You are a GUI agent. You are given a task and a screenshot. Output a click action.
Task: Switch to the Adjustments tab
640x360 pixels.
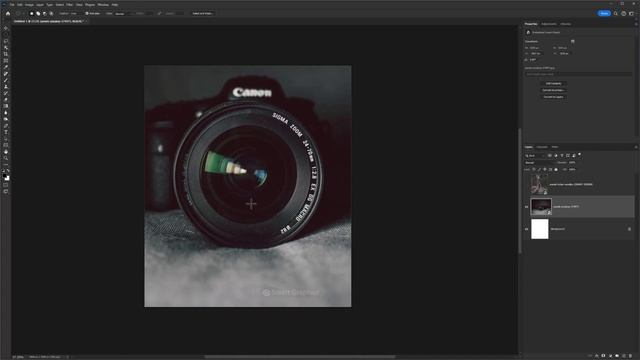(549, 24)
